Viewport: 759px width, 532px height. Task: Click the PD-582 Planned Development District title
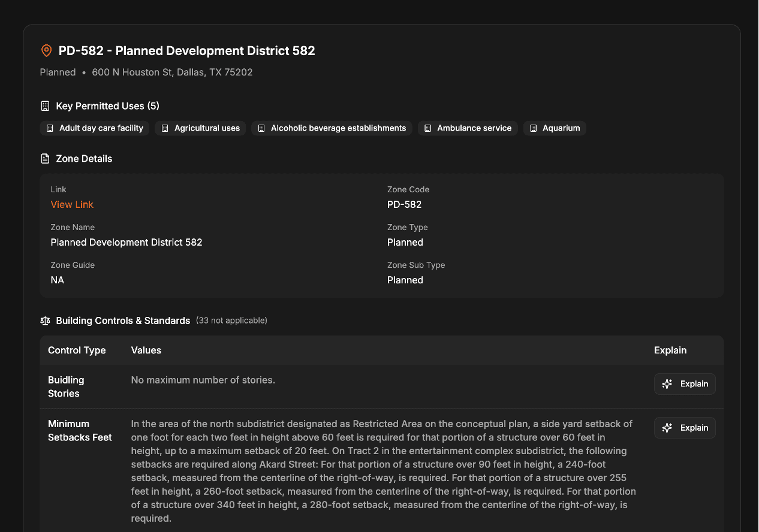tap(186, 51)
